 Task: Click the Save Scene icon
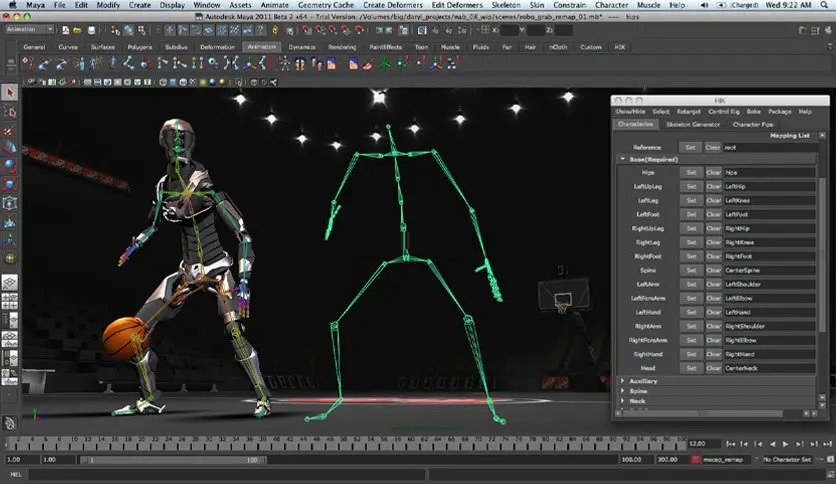click(91, 30)
